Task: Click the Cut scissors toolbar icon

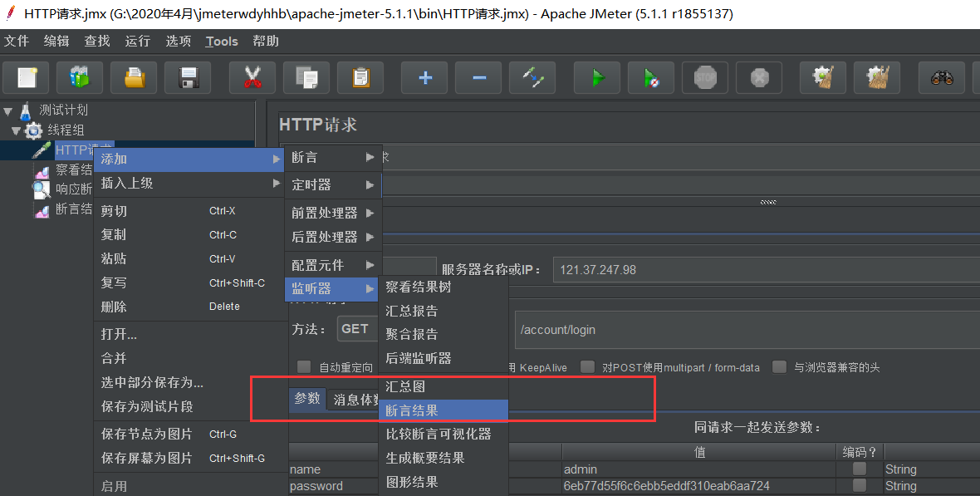Action: click(x=252, y=77)
